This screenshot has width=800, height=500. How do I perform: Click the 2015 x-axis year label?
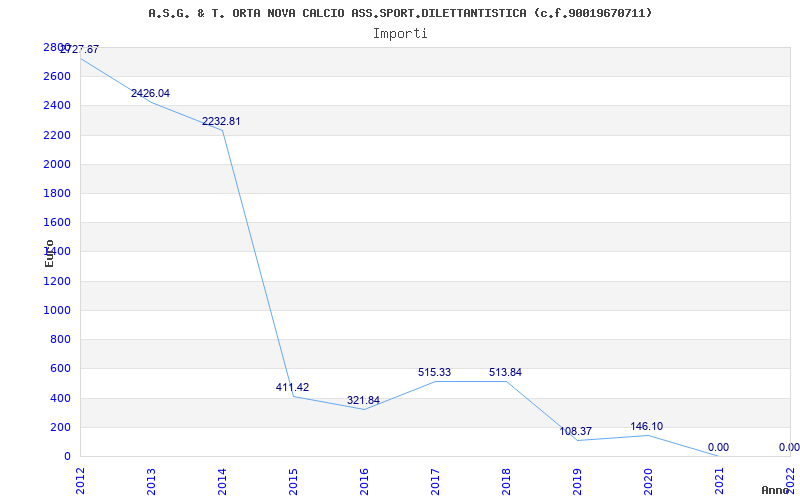point(293,480)
